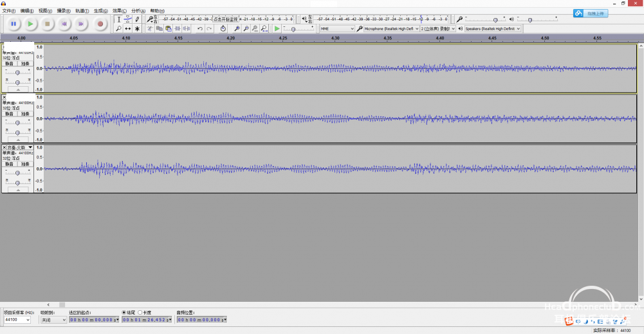This screenshot has height=334, width=644.
Task: Solo the second track with 独奏
Action: pyautogui.click(x=26, y=114)
